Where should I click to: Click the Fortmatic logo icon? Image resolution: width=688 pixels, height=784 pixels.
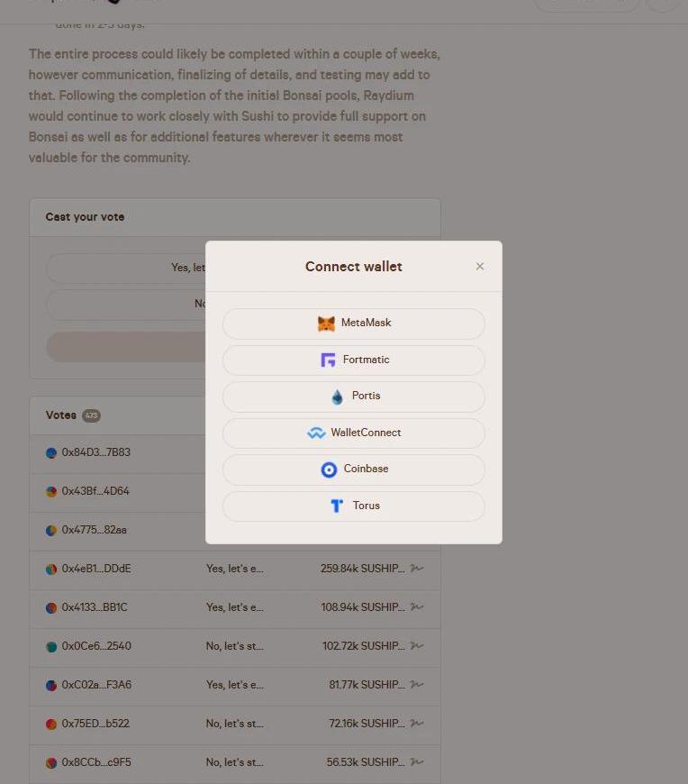point(328,360)
